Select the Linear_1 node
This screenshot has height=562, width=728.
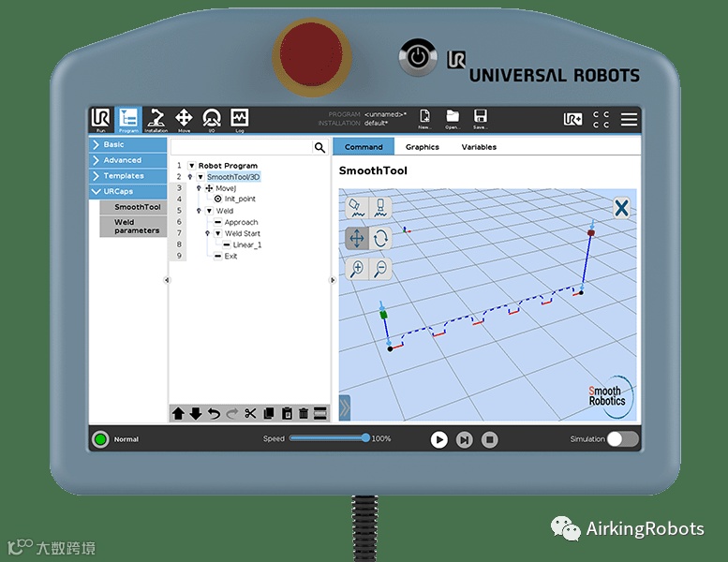click(x=246, y=245)
